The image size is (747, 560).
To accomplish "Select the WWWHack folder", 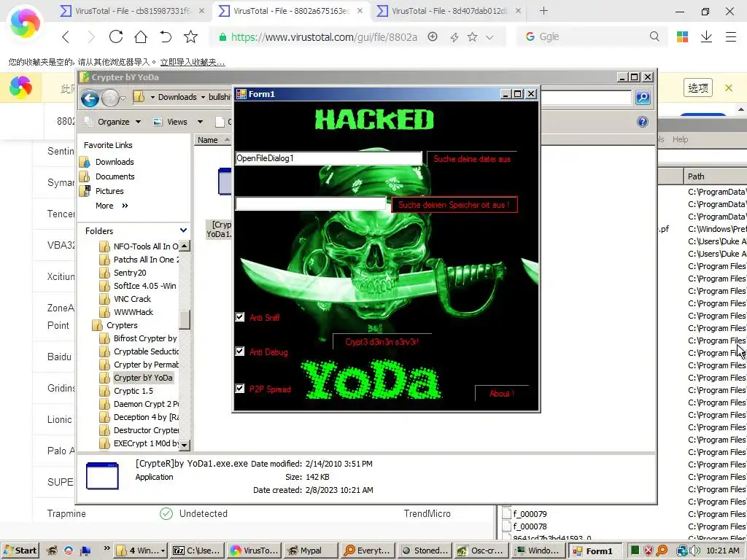I will [x=133, y=312].
